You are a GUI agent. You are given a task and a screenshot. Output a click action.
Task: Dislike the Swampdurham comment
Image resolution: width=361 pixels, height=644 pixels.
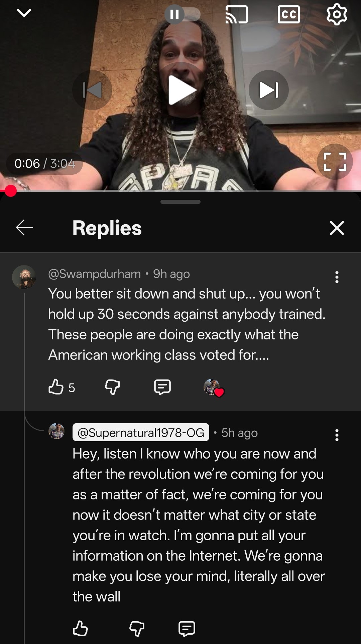pos(112,387)
